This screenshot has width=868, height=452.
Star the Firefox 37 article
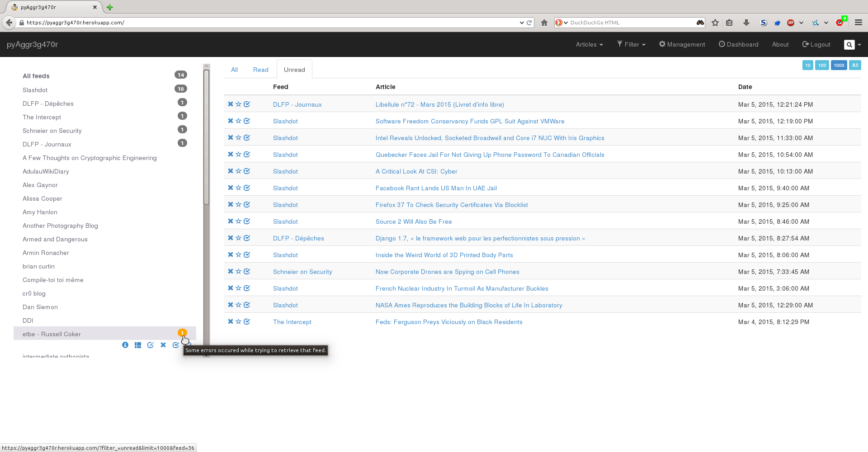(238, 204)
